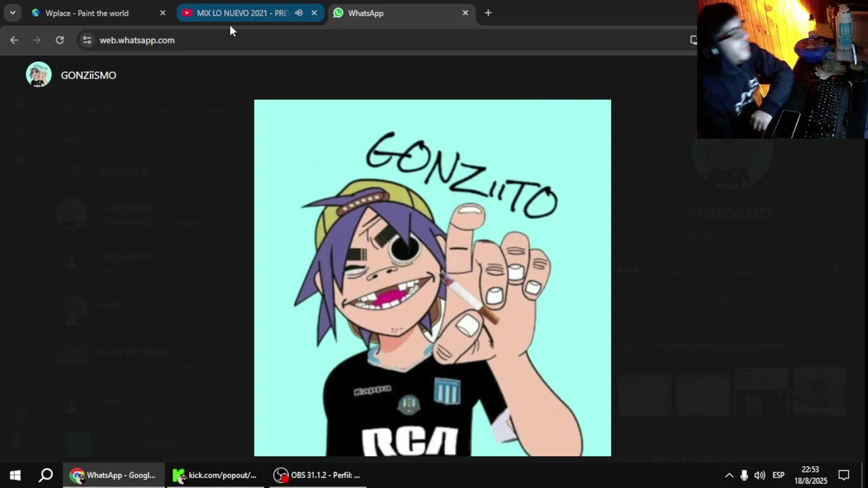Click GONZiiSMO profile avatar
This screenshot has height=488, width=868.
point(39,75)
